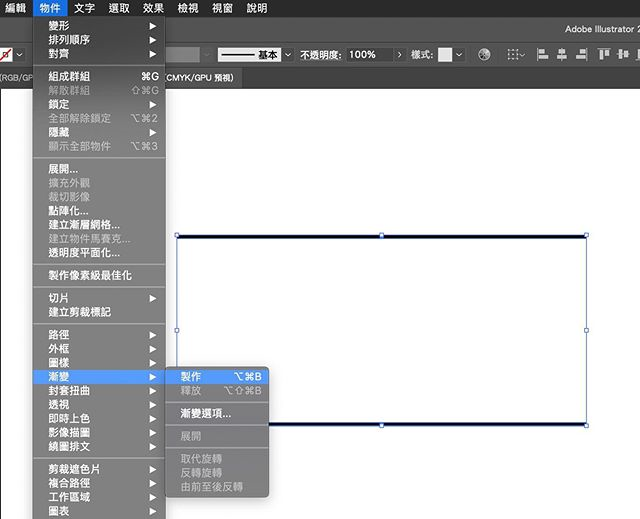Open the Align To selection icon
640x519 pixels.
[516, 54]
